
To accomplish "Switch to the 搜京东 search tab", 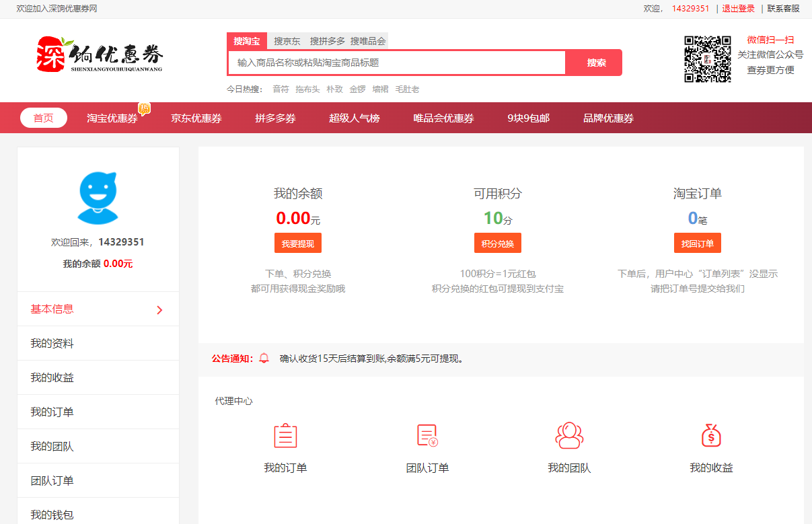I will tap(287, 41).
